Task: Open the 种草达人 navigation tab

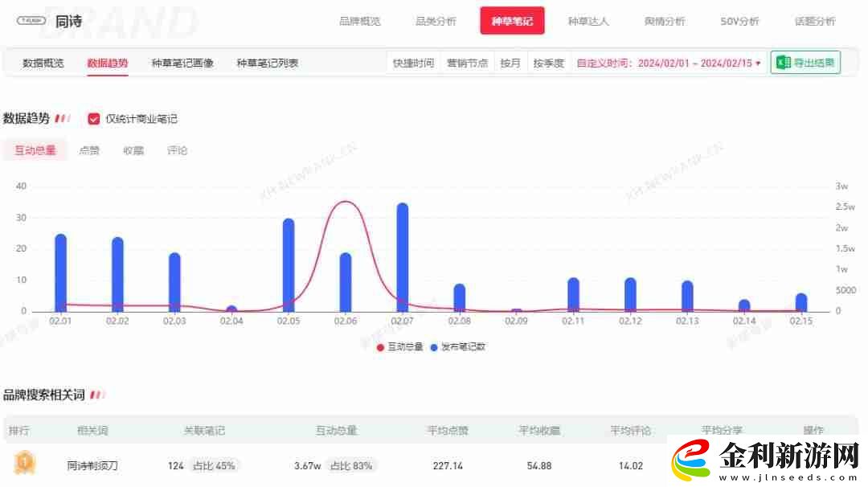Action: [588, 21]
